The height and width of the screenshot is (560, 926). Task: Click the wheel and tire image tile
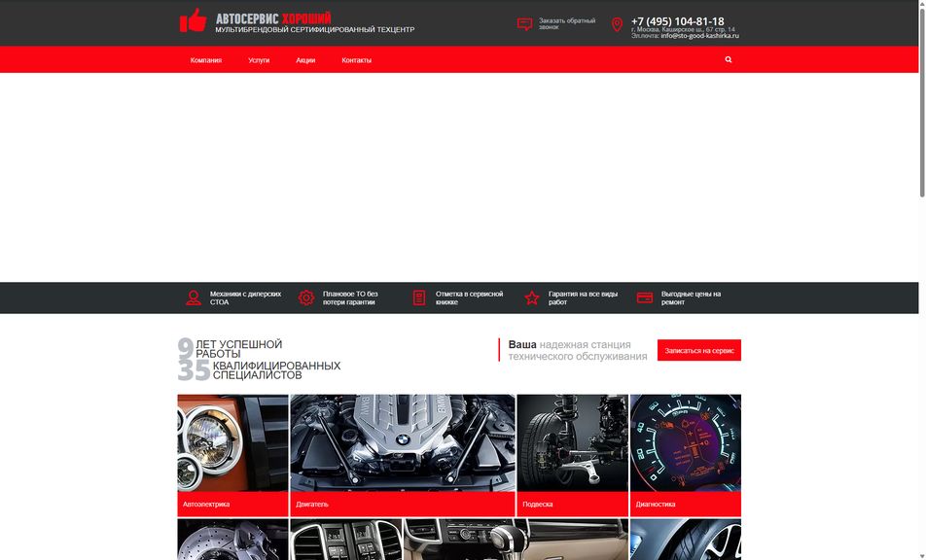(x=686, y=540)
